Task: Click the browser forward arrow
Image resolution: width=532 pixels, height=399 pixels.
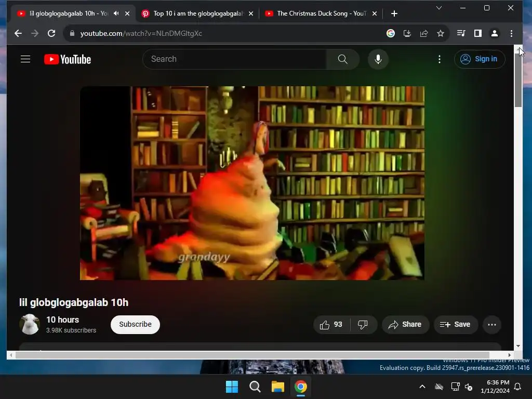Action: click(x=35, y=33)
